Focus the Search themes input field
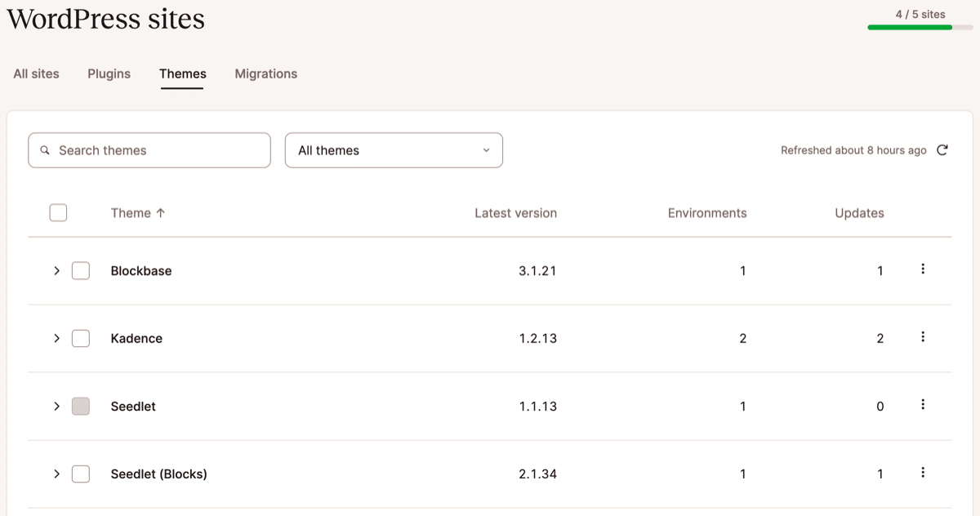This screenshot has width=980, height=516. (x=159, y=150)
